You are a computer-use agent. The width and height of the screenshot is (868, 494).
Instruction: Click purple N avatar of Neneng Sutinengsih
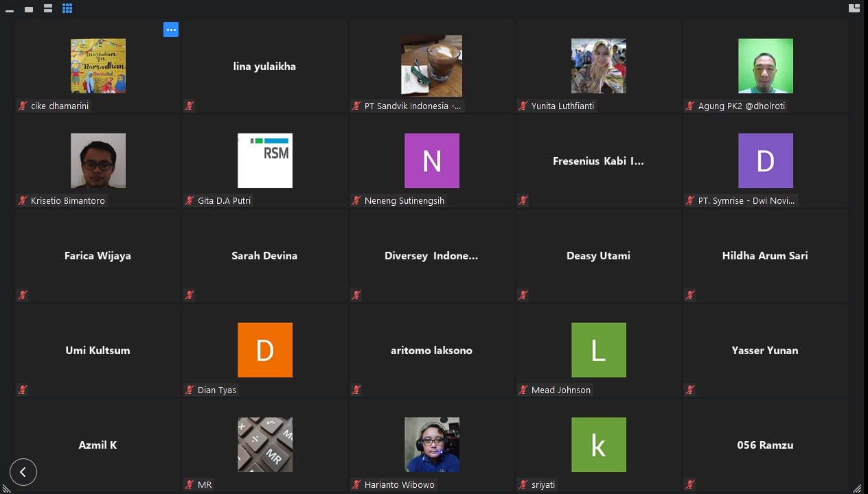[x=431, y=161]
